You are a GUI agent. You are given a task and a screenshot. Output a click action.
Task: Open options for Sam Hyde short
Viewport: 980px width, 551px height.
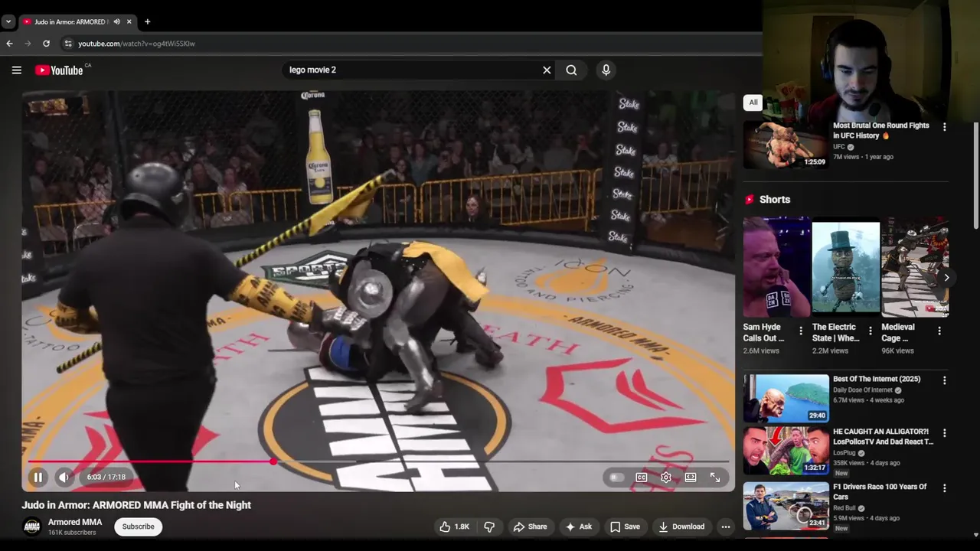click(801, 331)
